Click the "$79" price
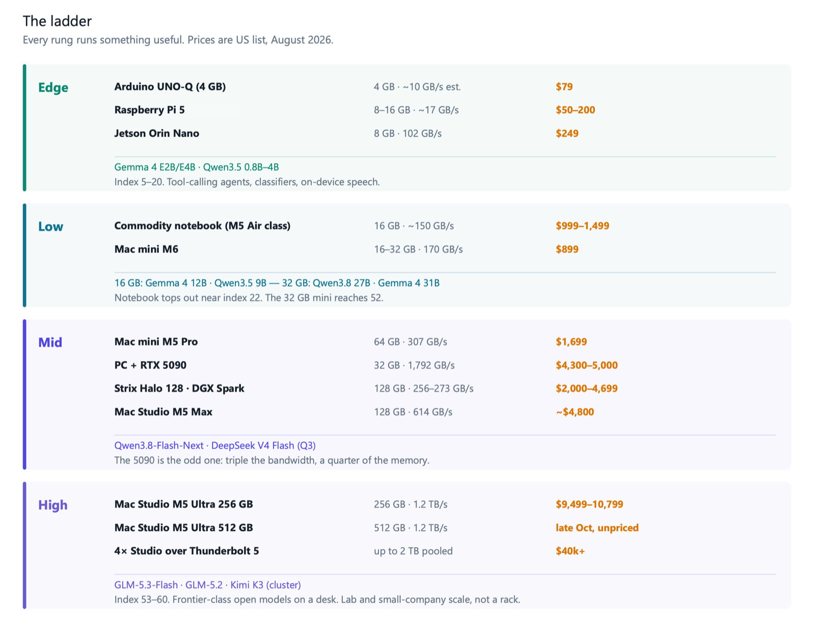 (x=564, y=87)
